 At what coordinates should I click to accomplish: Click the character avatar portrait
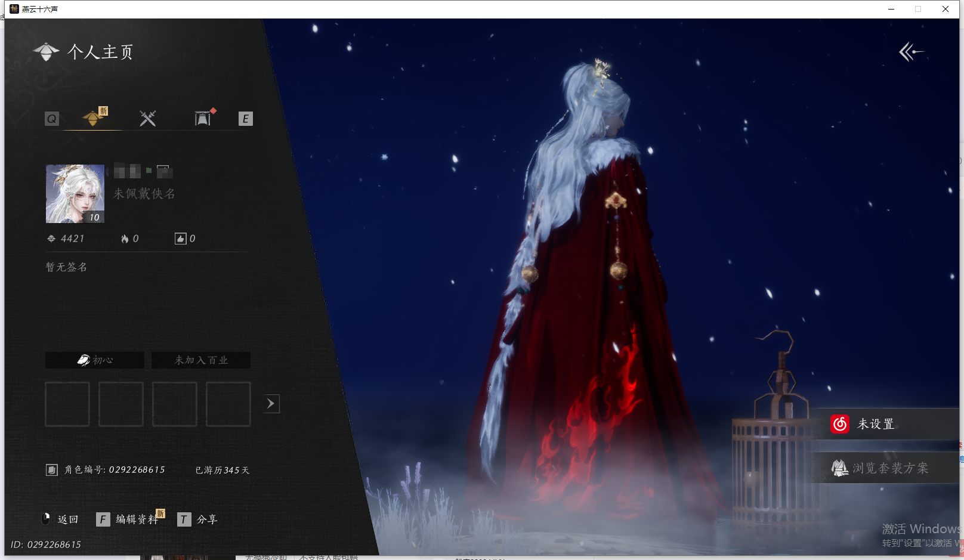pyautogui.click(x=75, y=194)
